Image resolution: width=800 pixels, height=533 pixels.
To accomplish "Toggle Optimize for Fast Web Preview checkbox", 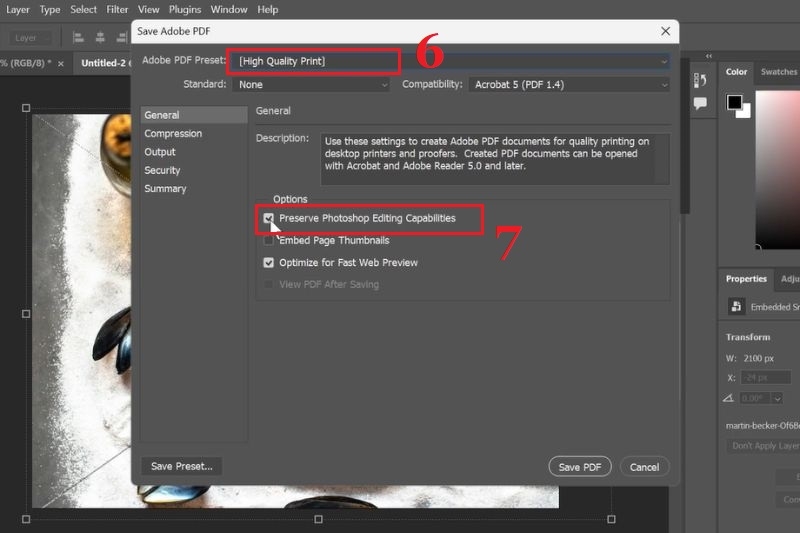I will pyautogui.click(x=268, y=263).
